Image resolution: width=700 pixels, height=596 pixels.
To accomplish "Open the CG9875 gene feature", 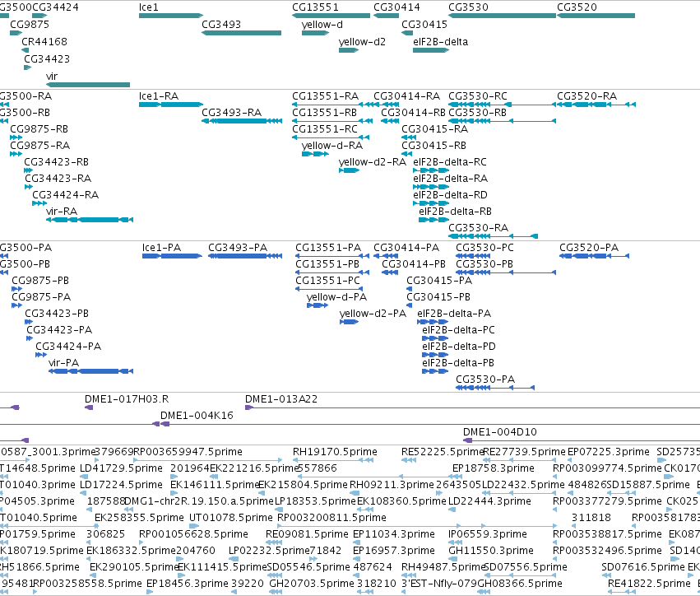I will pyautogui.click(x=16, y=33).
